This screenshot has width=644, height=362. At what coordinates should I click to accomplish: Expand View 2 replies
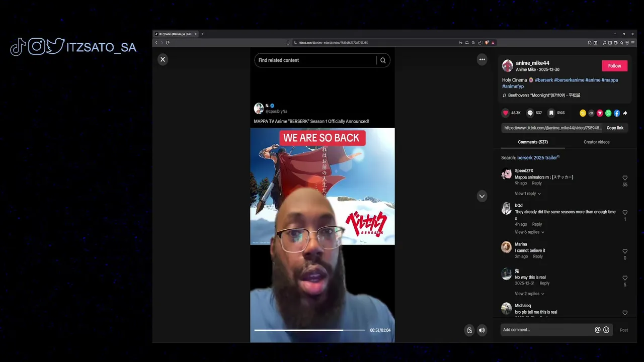tap(529, 294)
